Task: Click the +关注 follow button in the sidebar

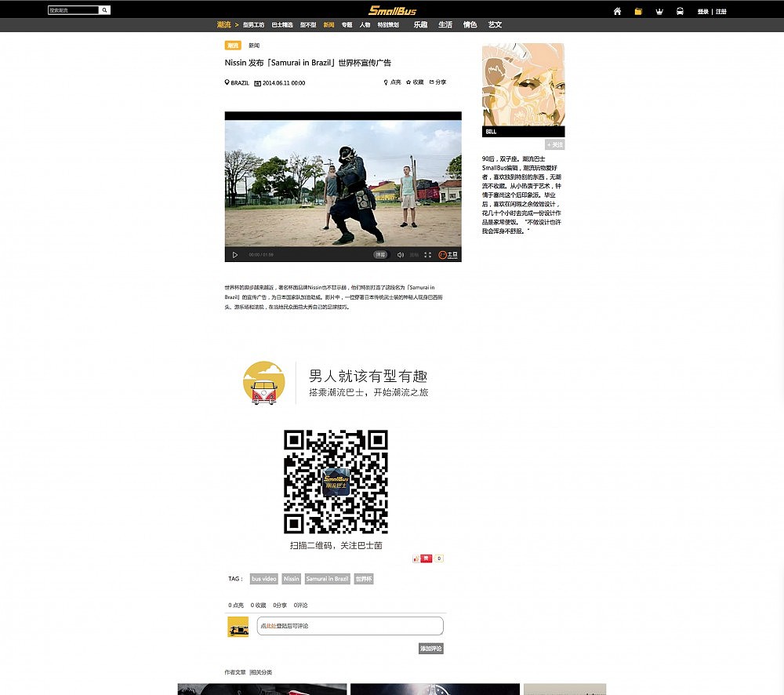Action: [x=556, y=144]
